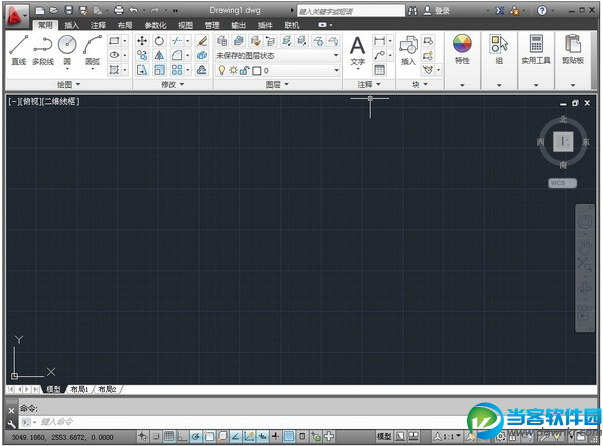Open the Annotate (注释) ribbon tab

98,25
